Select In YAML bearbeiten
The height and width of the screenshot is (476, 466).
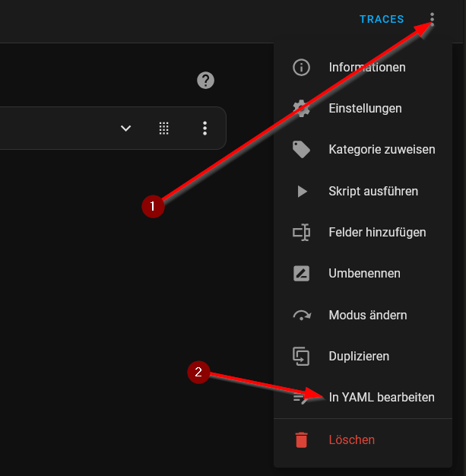point(363,398)
